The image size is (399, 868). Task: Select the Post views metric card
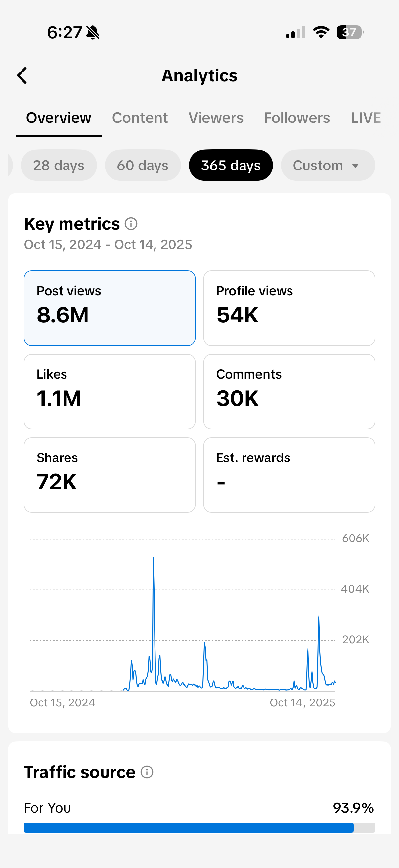(110, 307)
